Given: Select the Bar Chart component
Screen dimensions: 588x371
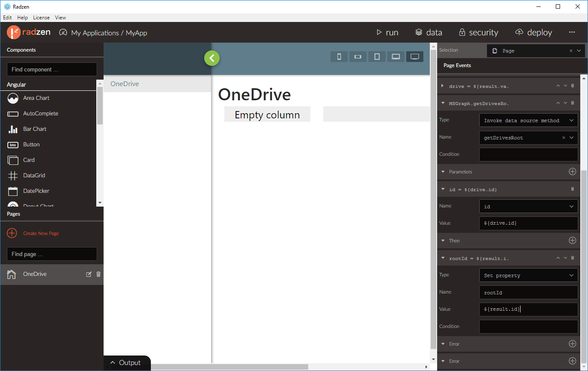Looking at the screenshot, I should (x=49, y=129).
